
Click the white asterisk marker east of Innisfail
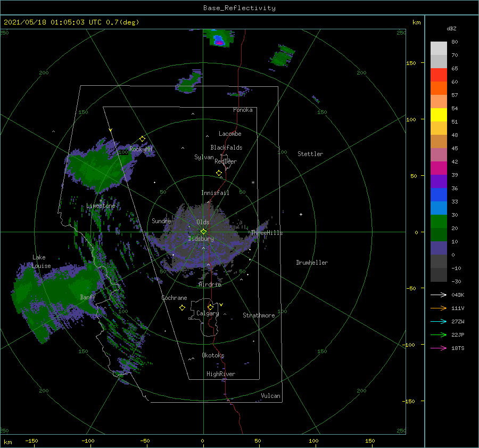pyautogui.click(x=253, y=183)
